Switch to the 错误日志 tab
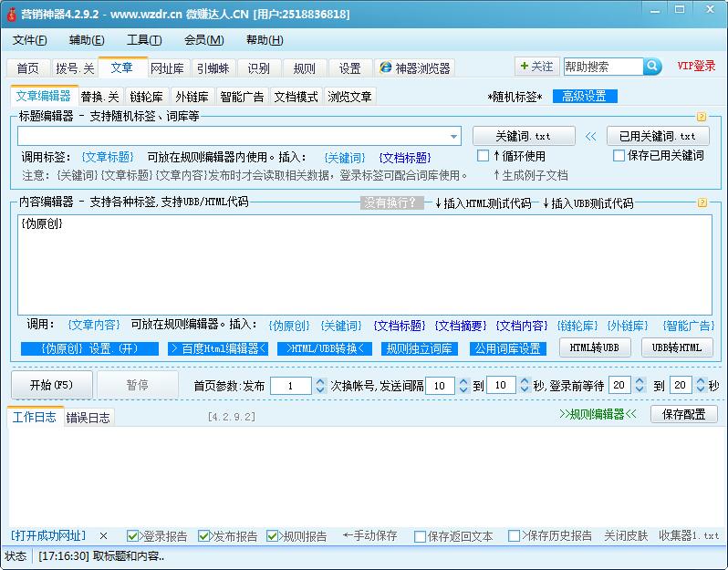 88,418
